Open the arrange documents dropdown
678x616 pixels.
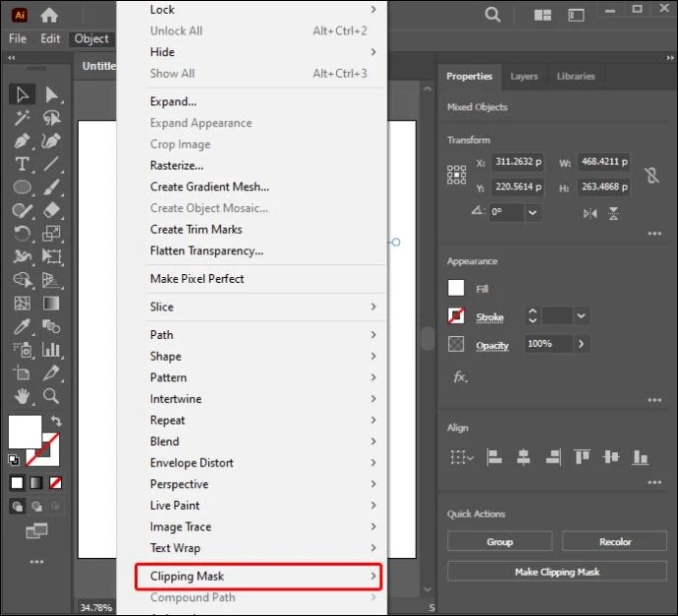tap(542, 16)
